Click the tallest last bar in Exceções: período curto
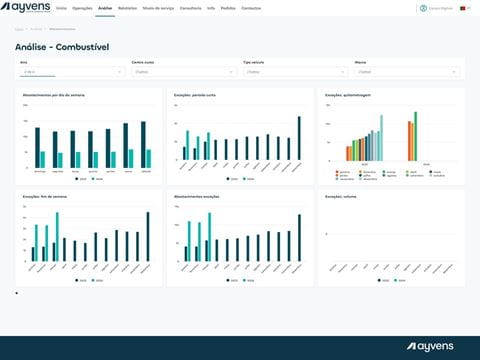 coord(299,138)
